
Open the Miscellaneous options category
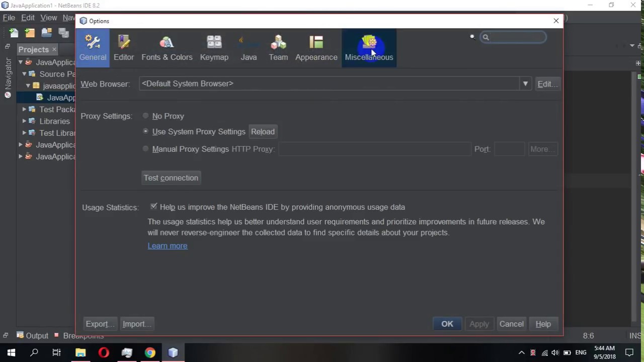pos(369,48)
